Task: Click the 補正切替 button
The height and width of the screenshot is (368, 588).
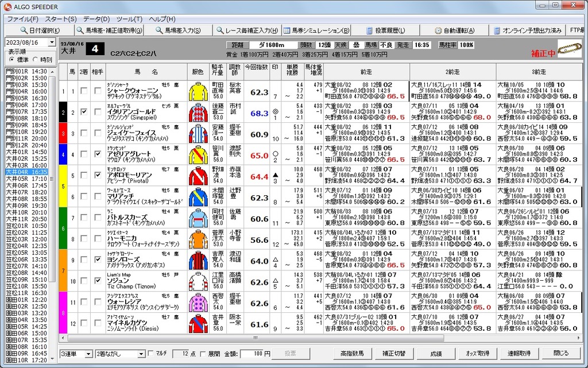Action: click(x=394, y=354)
